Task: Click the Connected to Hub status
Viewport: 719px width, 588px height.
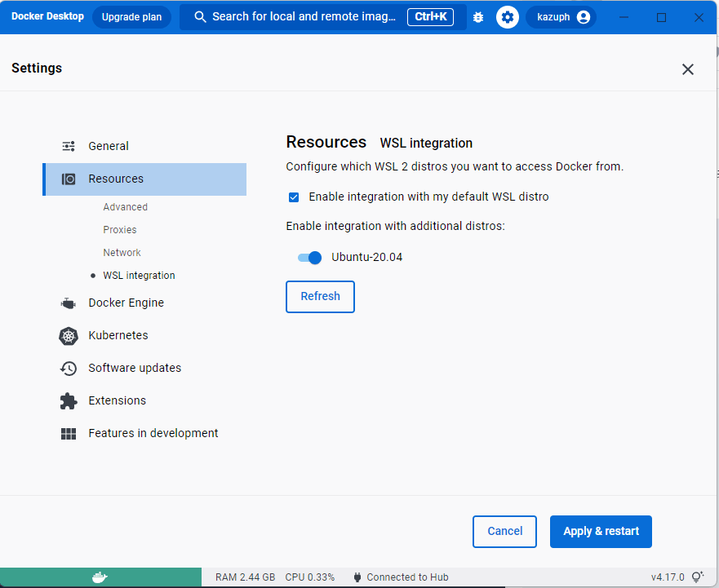Action: point(407,577)
